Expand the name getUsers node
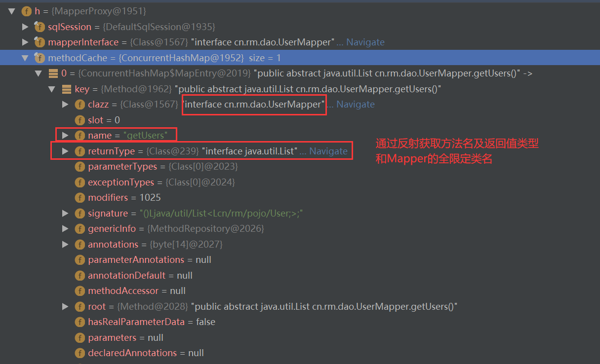This screenshot has width=600, height=364. [x=65, y=135]
